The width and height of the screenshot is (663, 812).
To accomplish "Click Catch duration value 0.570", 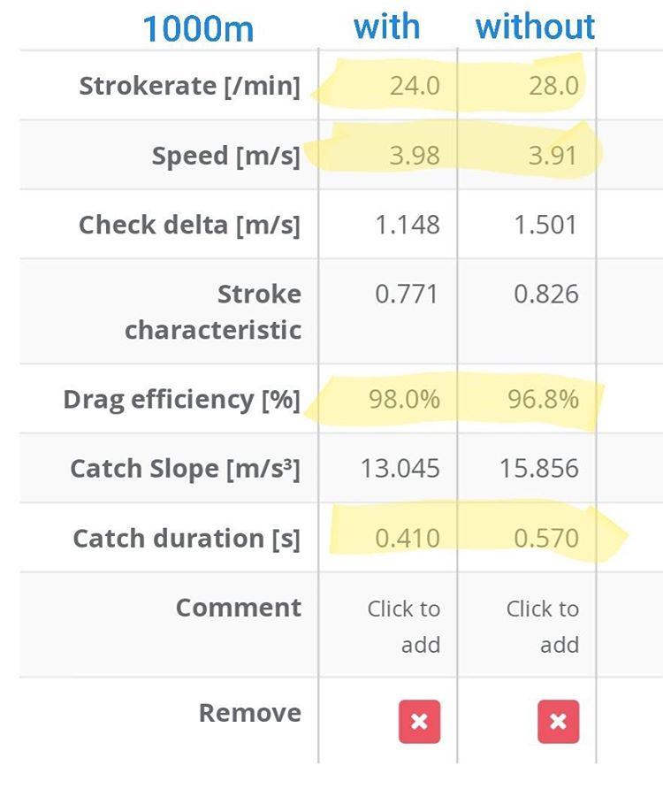I will (x=546, y=538).
